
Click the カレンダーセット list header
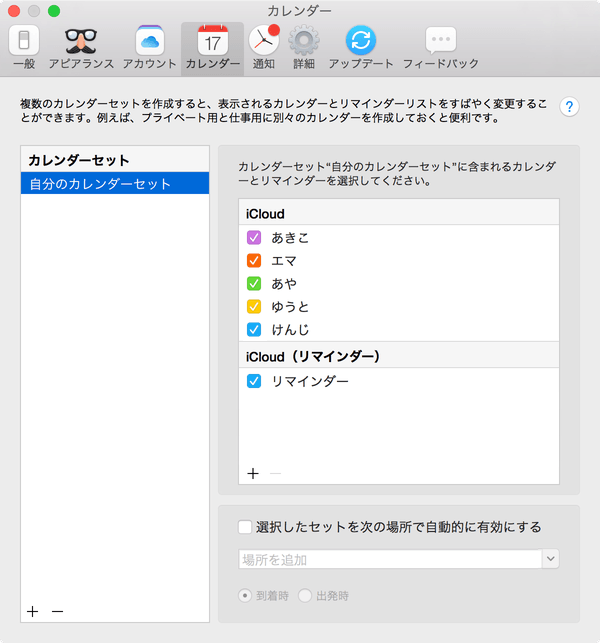pos(115,159)
